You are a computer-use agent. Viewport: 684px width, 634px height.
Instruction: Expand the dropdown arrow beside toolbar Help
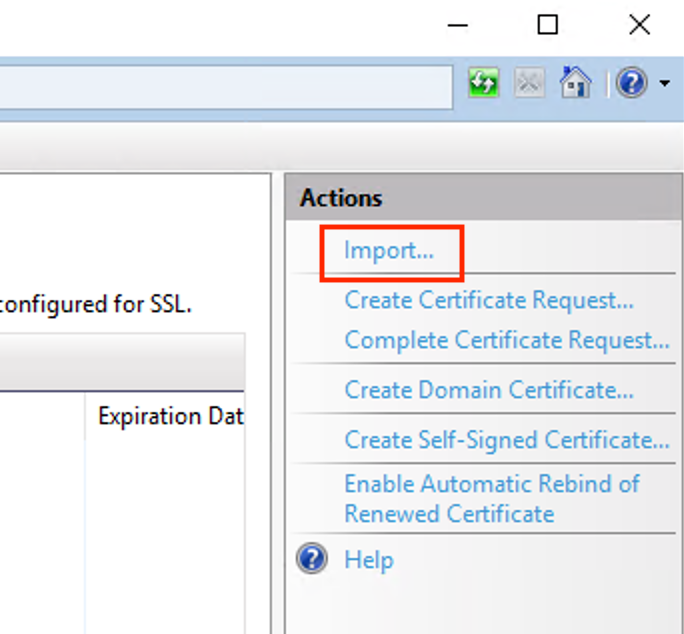coord(665,82)
